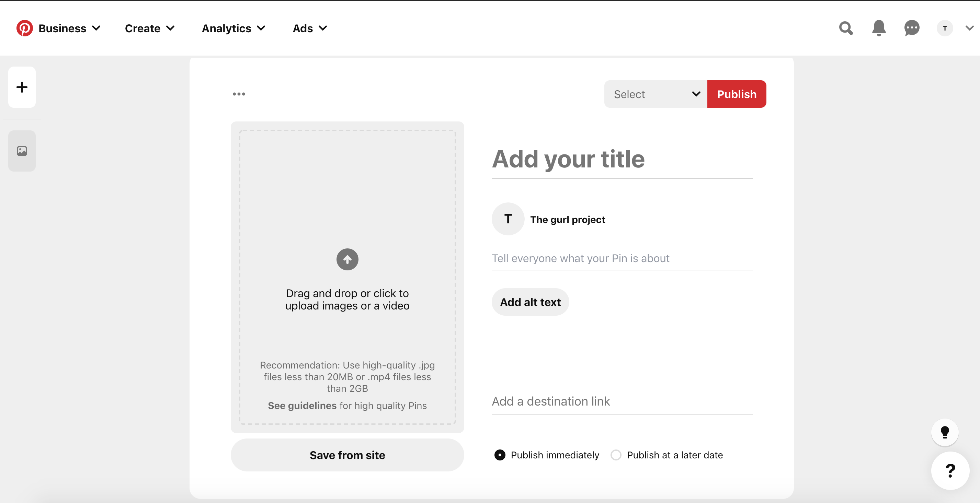This screenshot has height=503, width=980.
Task: Add a new Pin with plus icon
Action: 22,87
